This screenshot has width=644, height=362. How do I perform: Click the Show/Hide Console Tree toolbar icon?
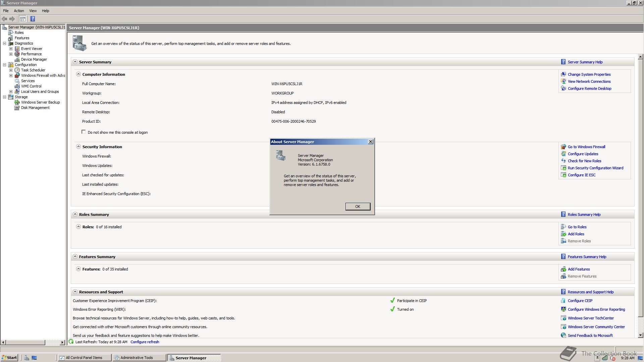click(x=22, y=19)
